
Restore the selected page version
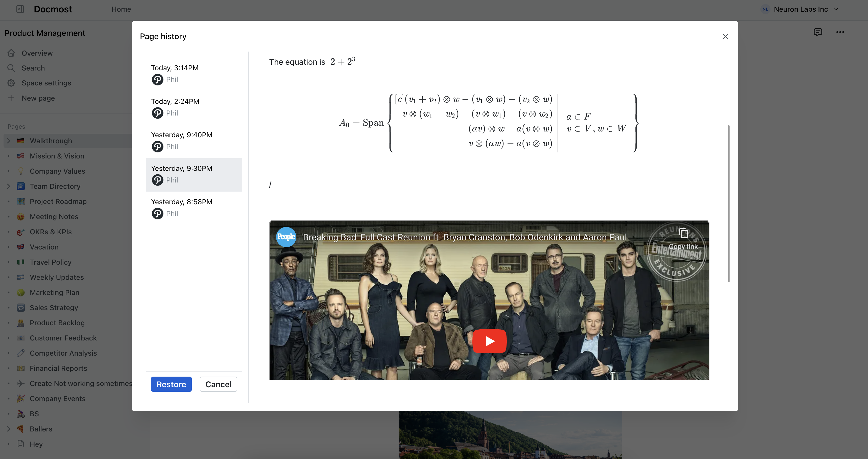[171, 384]
